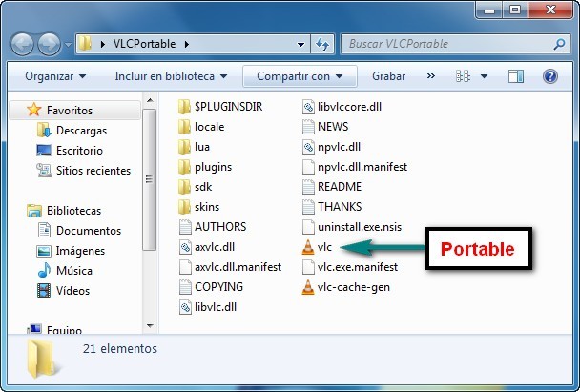580x392 pixels.
Task: Open recent pages dropdown arrow
Action: pyautogui.click(x=68, y=45)
